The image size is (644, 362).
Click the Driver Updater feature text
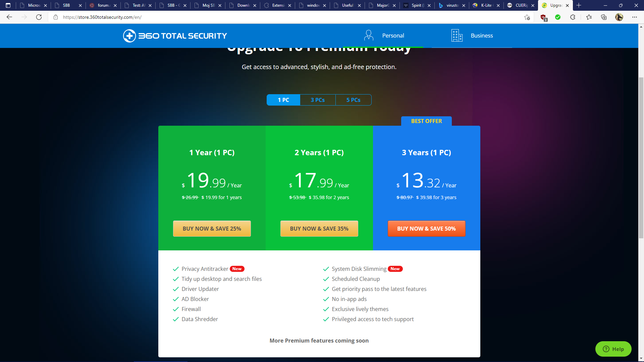pyautogui.click(x=200, y=289)
